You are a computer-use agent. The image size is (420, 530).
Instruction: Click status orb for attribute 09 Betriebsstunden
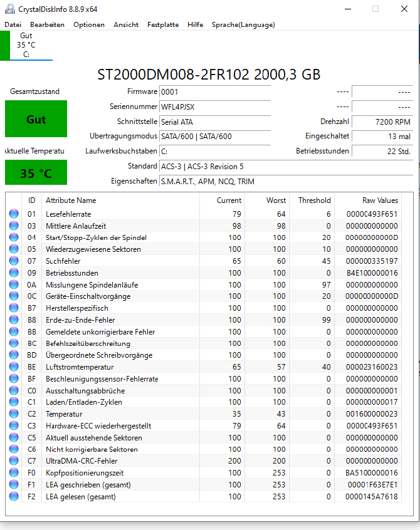tap(14, 273)
